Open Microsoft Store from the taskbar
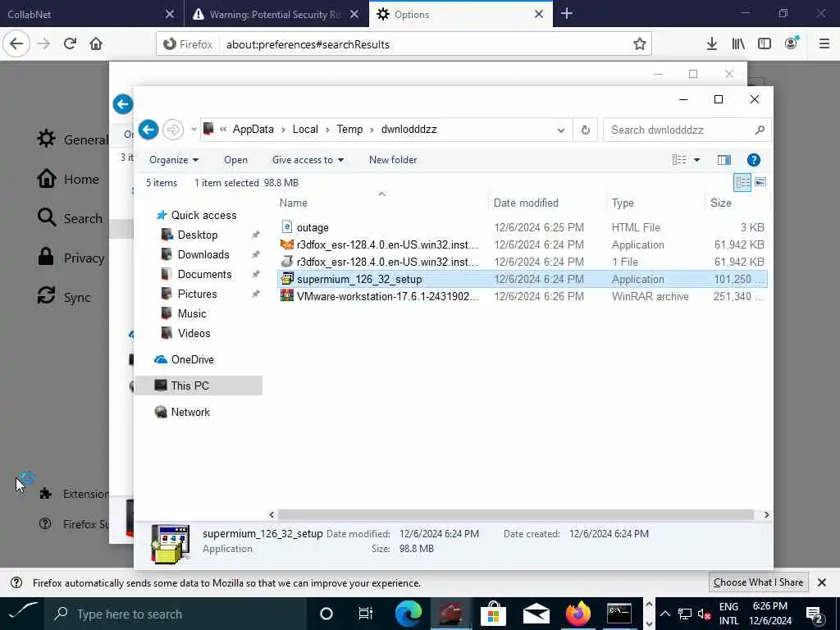 click(x=493, y=614)
